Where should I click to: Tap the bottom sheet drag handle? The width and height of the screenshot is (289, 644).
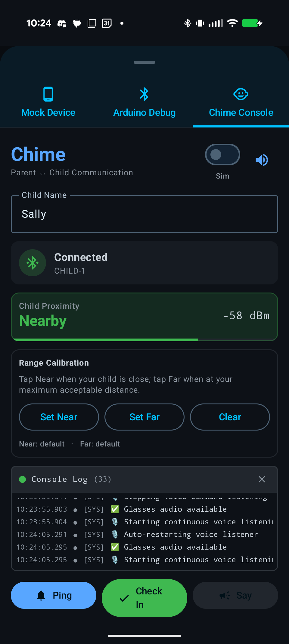coord(144,62)
